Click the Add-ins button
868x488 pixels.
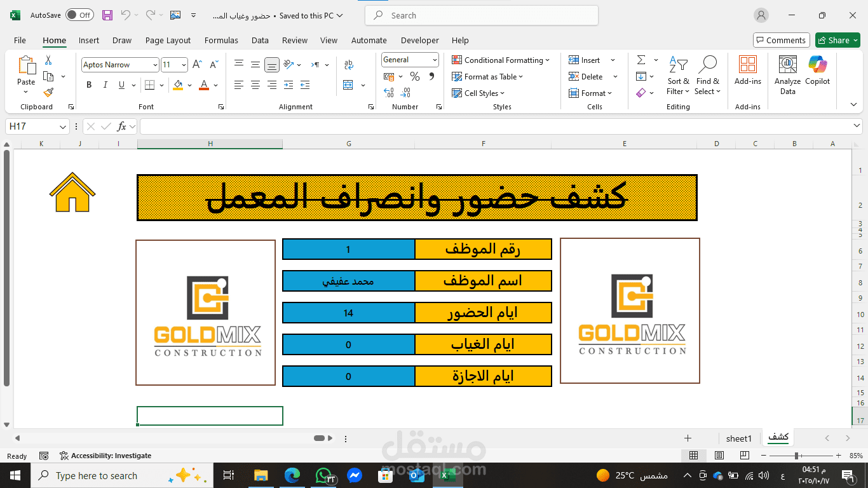[x=748, y=70]
